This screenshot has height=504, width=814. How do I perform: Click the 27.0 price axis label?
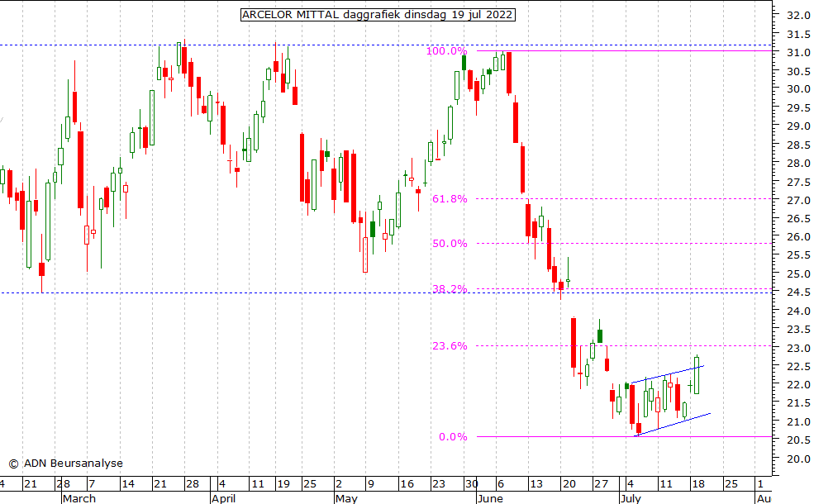tap(798, 200)
